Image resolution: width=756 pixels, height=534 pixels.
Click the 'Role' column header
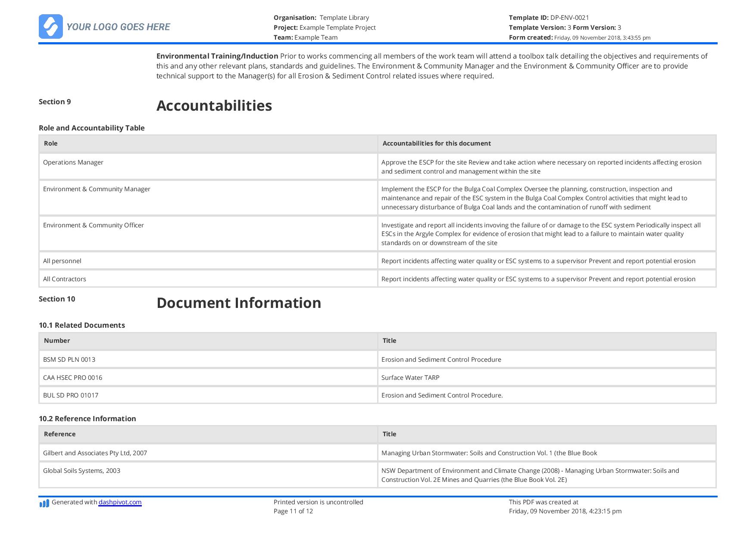[208, 143]
